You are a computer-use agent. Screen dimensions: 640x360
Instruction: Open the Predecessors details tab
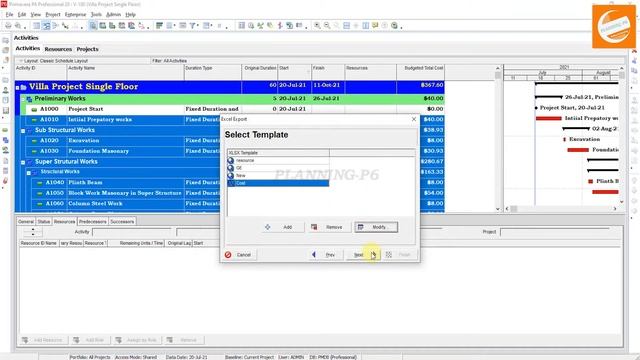tap(93, 221)
